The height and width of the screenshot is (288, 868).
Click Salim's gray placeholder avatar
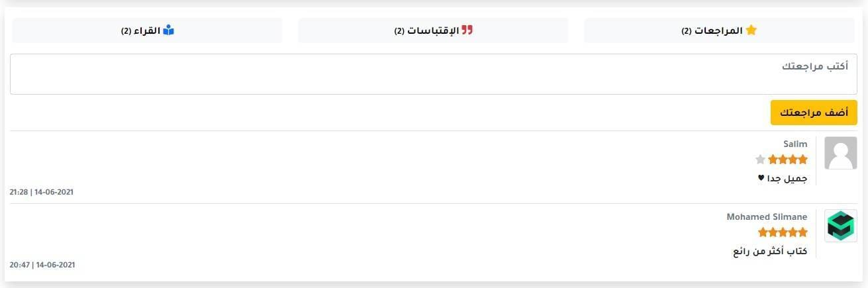840,153
